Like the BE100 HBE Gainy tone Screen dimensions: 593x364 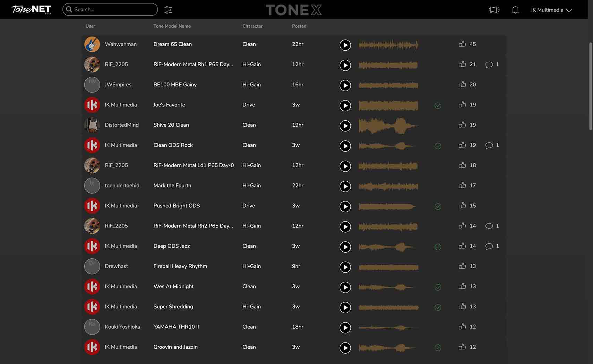tap(462, 84)
